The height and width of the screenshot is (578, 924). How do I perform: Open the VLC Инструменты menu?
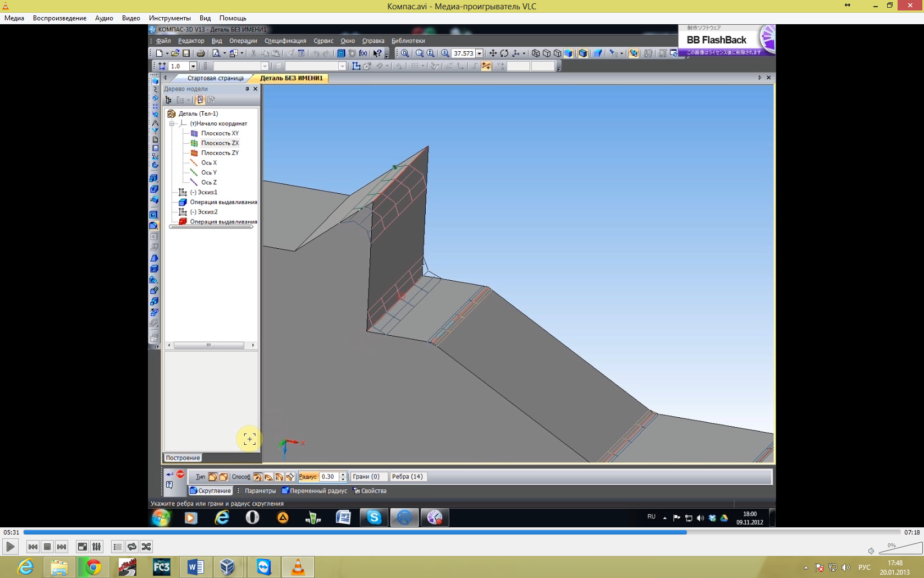(x=170, y=18)
